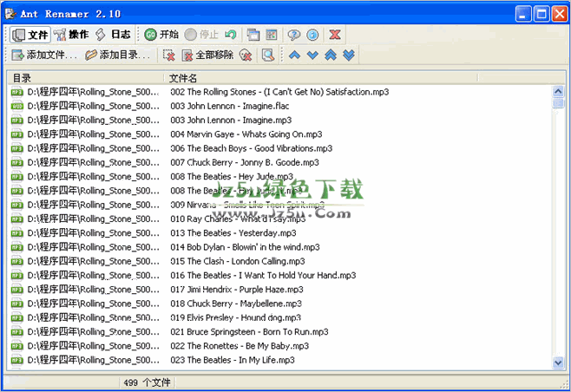Open the 操作 (Actions) view
The image size is (571, 392).
coord(71,35)
